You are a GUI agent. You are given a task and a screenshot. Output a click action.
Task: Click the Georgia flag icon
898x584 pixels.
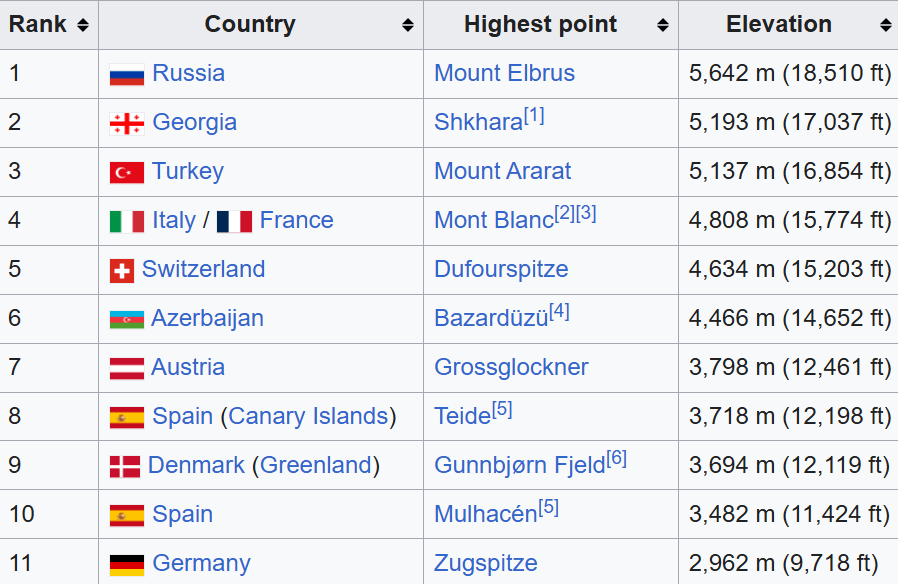pos(127,123)
